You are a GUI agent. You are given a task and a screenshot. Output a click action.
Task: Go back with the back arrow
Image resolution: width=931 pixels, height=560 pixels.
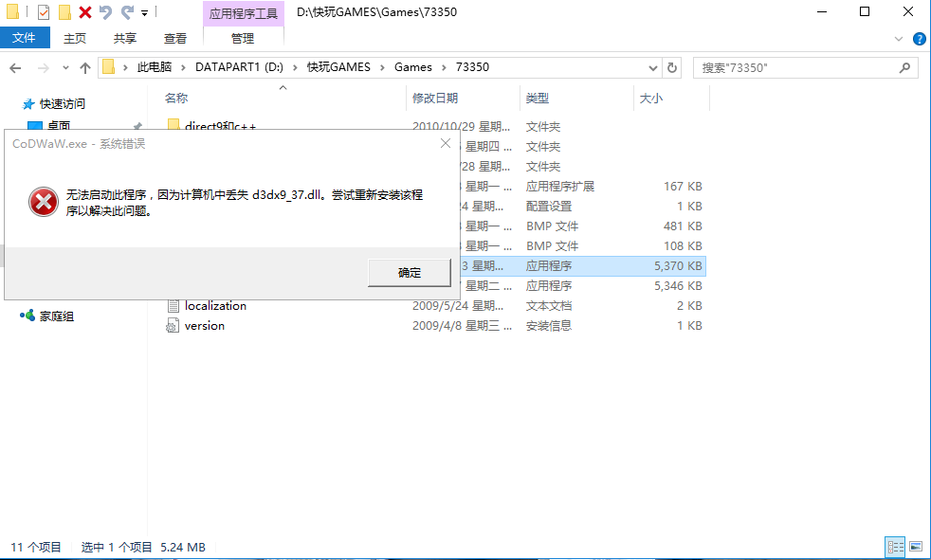tap(15, 67)
